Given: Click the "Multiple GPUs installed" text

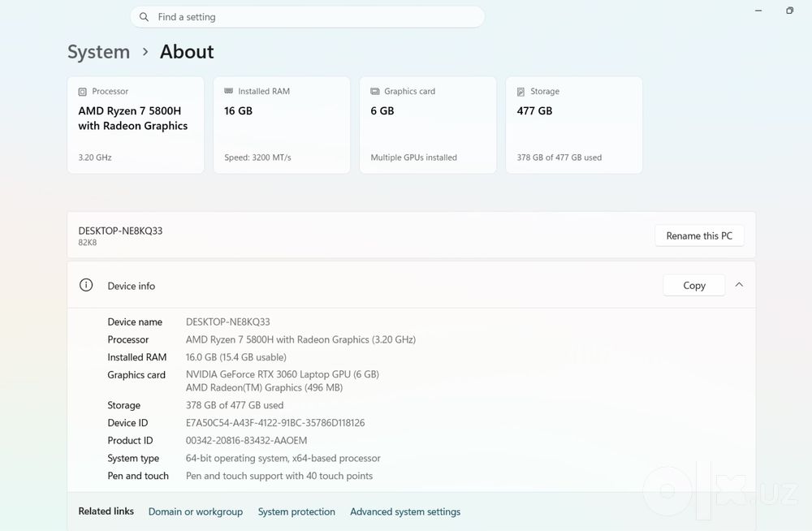Looking at the screenshot, I should (x=414, y=158).
